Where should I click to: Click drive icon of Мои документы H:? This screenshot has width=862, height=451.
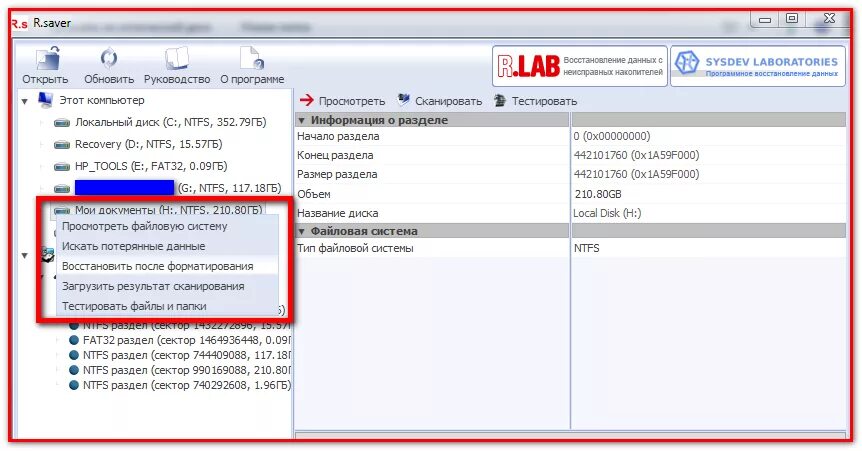tap(62, 210)
